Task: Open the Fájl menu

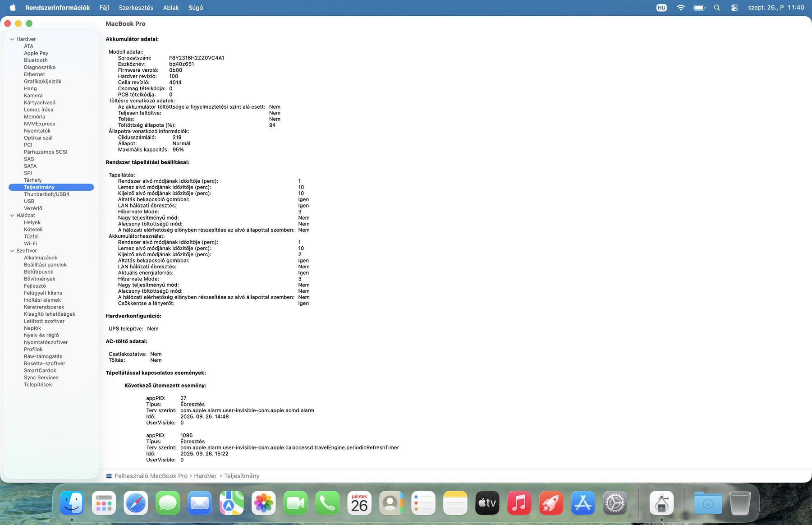Action: tap(104, 8)
